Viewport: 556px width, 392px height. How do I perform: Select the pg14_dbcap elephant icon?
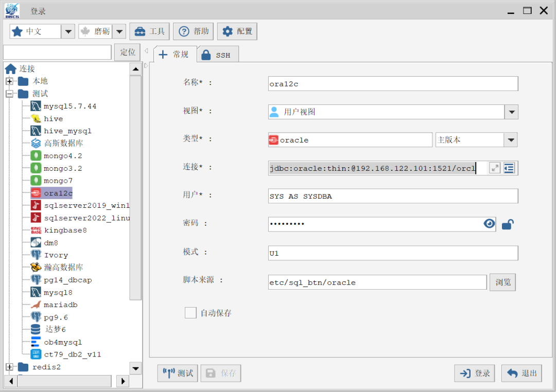[x=36, y=280]
